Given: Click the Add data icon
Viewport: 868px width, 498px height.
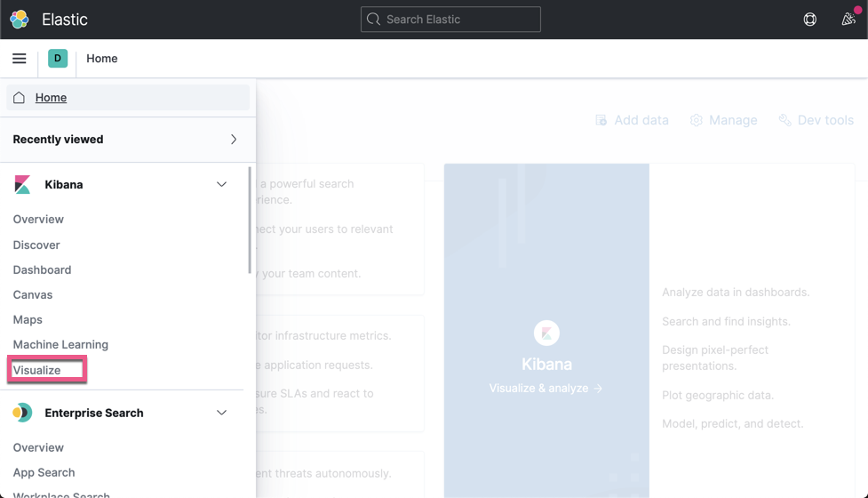Looking at the screenshot, I should coord(601,120).
